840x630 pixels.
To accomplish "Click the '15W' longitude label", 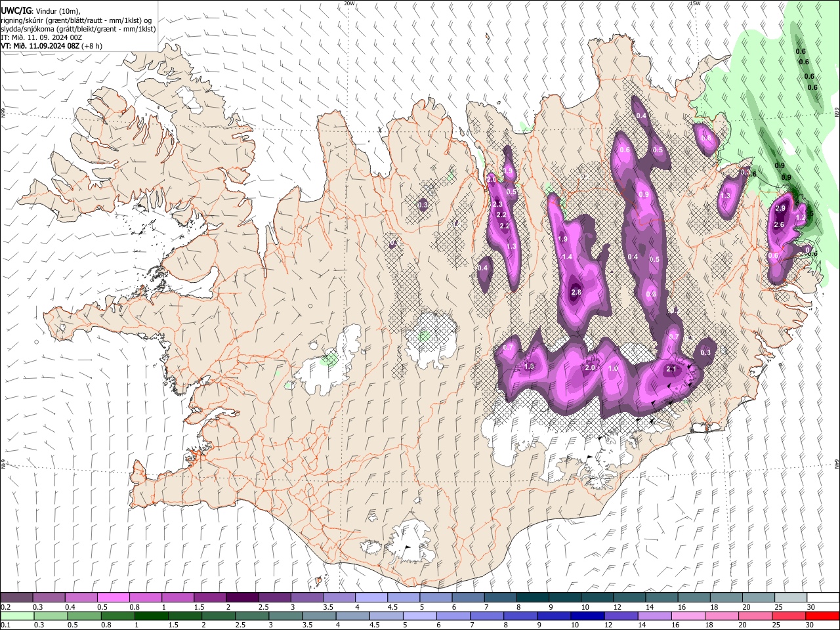I will click(696, 3).
